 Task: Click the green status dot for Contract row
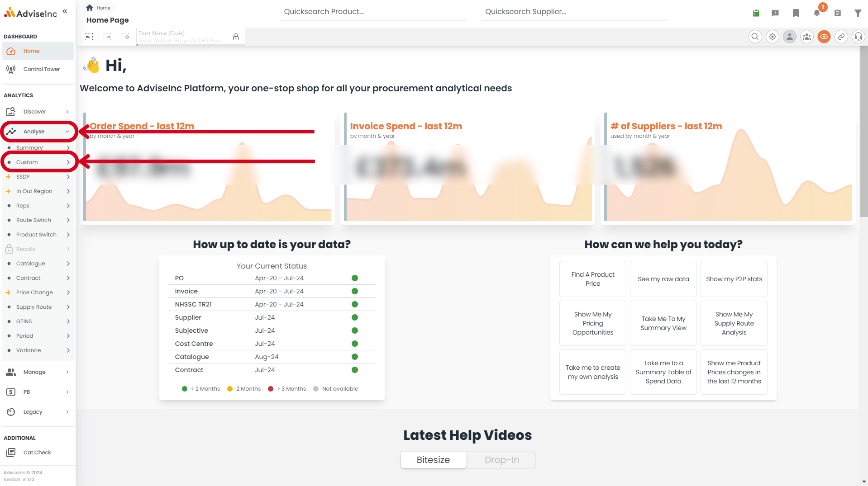(355, 370)
